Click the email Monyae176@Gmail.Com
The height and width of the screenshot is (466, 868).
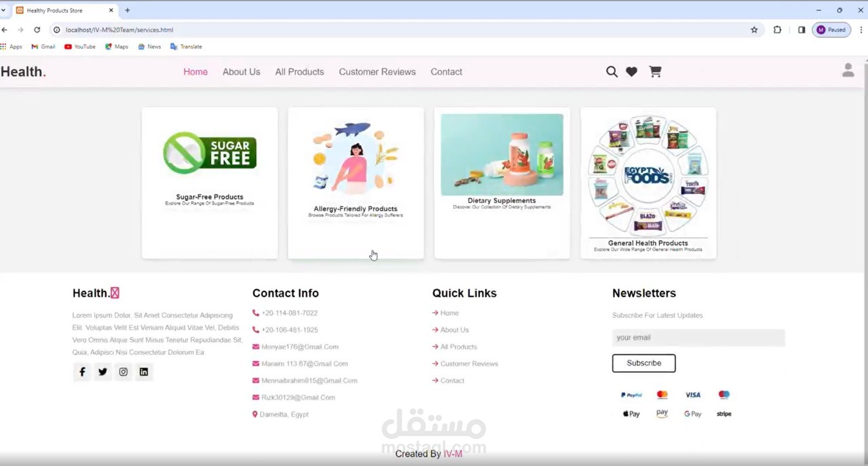pyautogui.click(x=300, y=347)
